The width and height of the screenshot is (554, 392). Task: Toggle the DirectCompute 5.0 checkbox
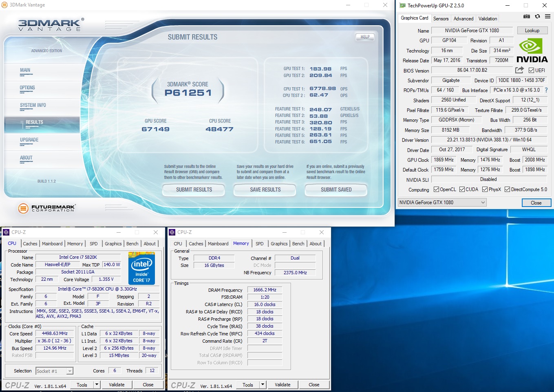pos(507,189)
